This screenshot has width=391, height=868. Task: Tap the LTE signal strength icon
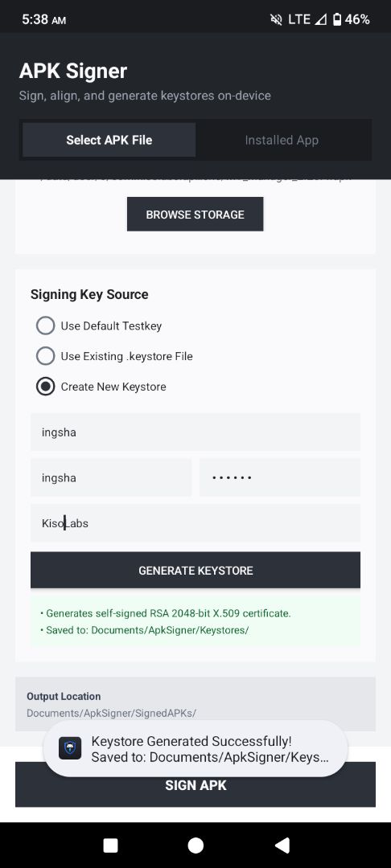(320, 20)
